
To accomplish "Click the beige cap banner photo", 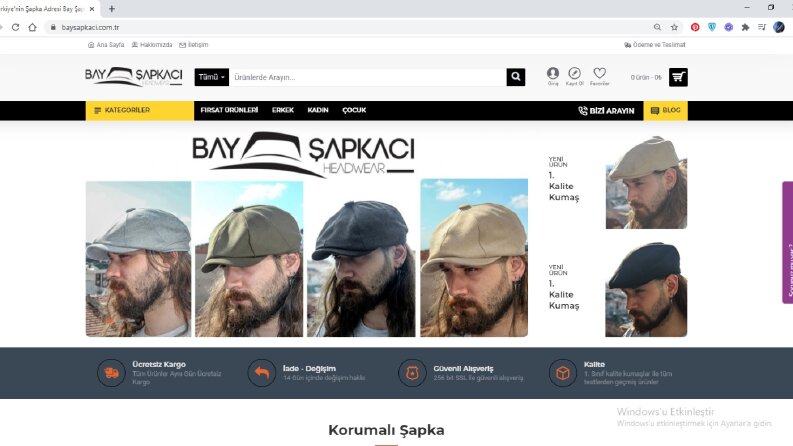I will 474,257.
